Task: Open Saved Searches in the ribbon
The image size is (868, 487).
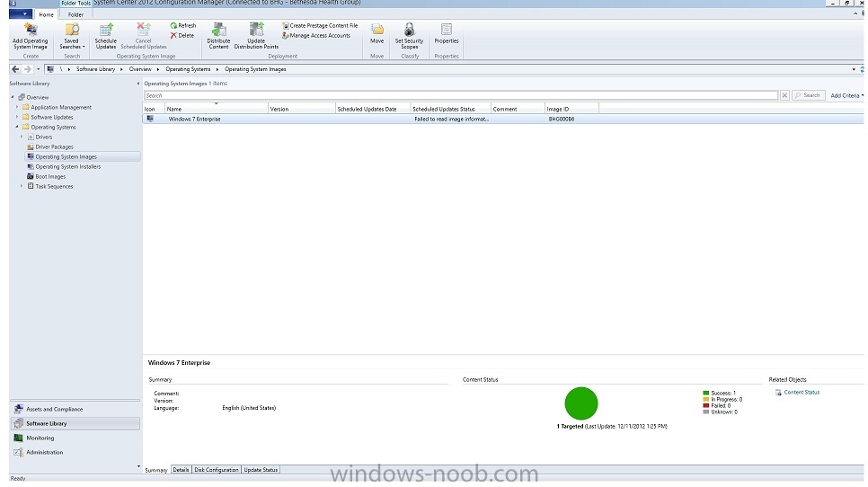Action: click(71, 36)
